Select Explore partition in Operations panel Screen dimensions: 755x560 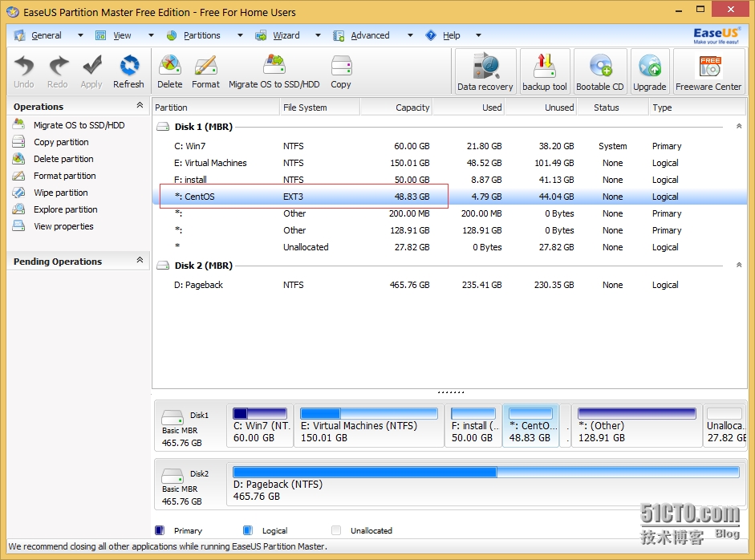pyautogui.click(x=66, y=209)
